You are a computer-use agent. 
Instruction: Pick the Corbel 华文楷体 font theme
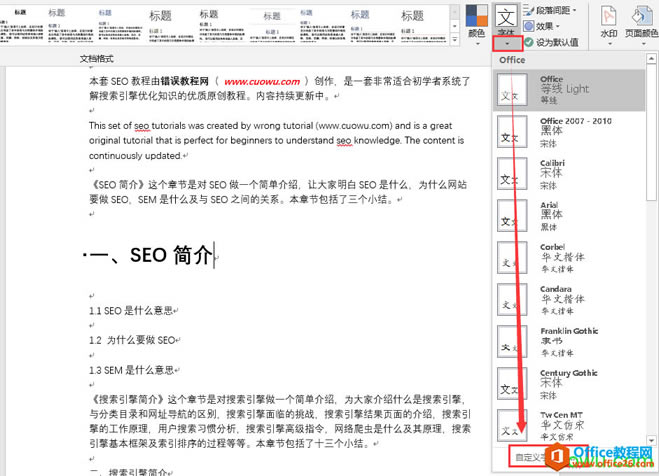tap(569, 258)
